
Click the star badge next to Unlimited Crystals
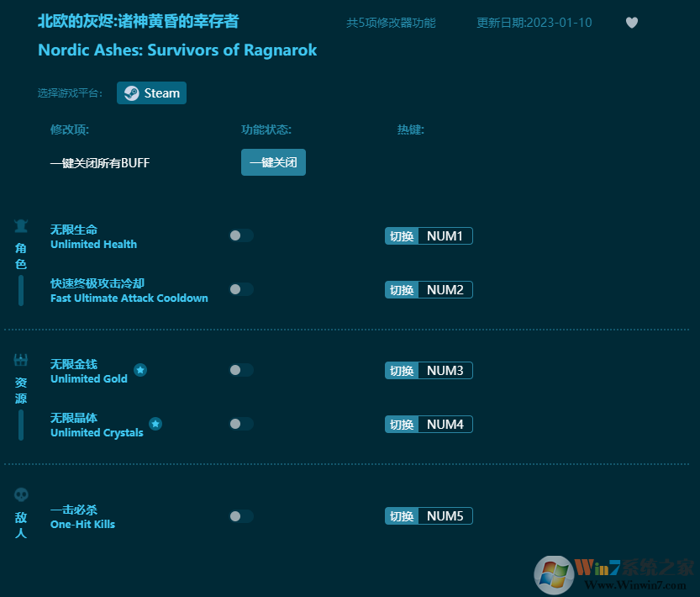click(155, 424)
